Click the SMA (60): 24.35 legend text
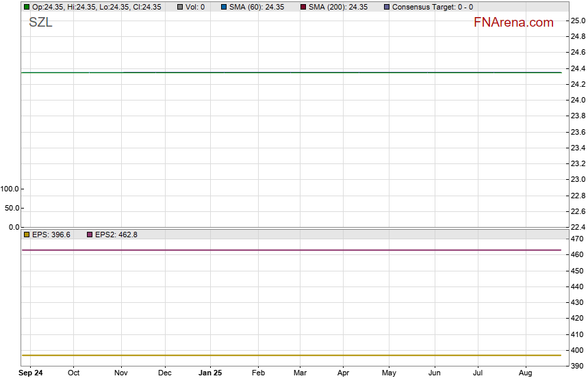Screen dimensions: 588x387 pyautogui.click(x=257, y=7)
